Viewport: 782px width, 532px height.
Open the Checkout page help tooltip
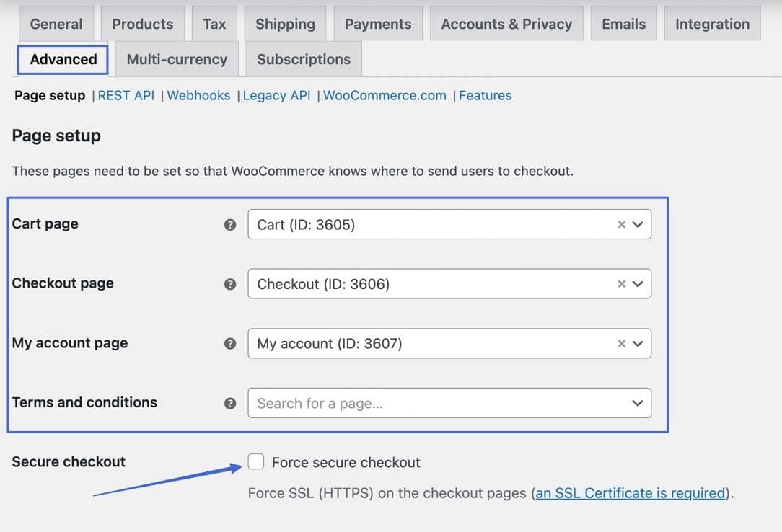229,284
